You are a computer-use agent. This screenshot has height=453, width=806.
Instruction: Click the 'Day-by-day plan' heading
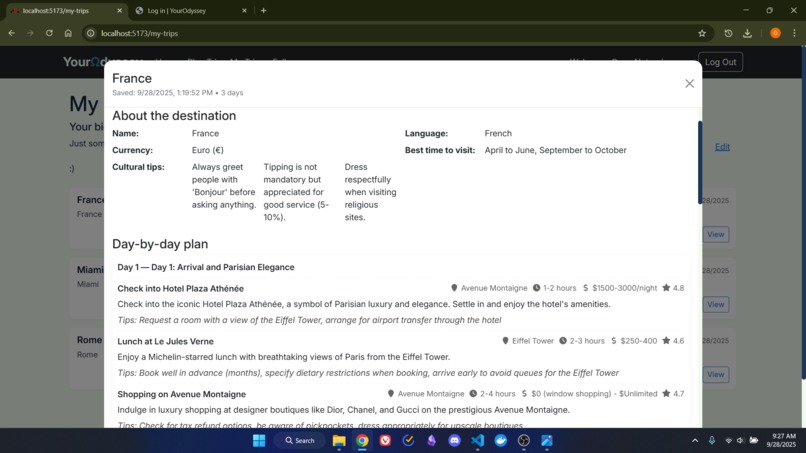(x=160, y=244)
